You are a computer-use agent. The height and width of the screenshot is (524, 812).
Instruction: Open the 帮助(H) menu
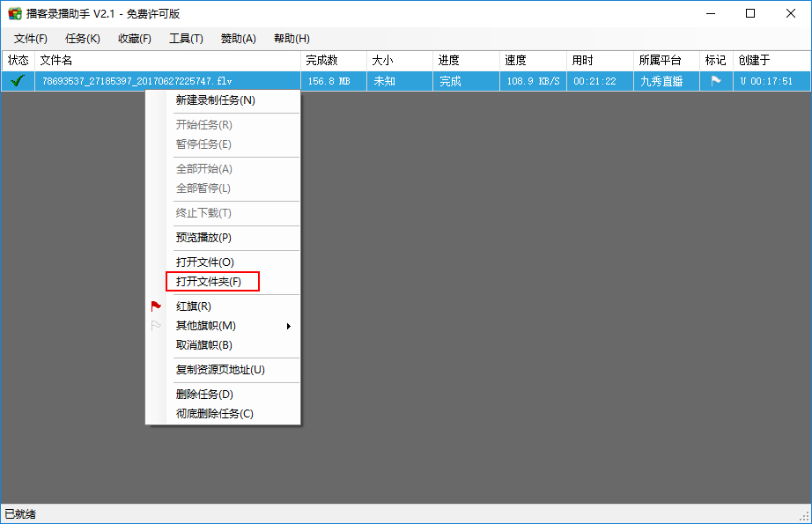(292, 39)
